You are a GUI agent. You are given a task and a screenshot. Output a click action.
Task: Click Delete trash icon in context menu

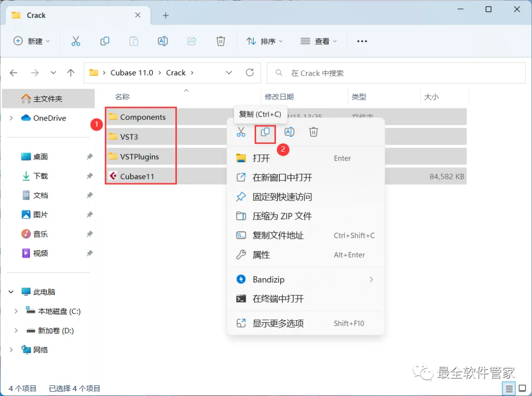pos(313,132)
